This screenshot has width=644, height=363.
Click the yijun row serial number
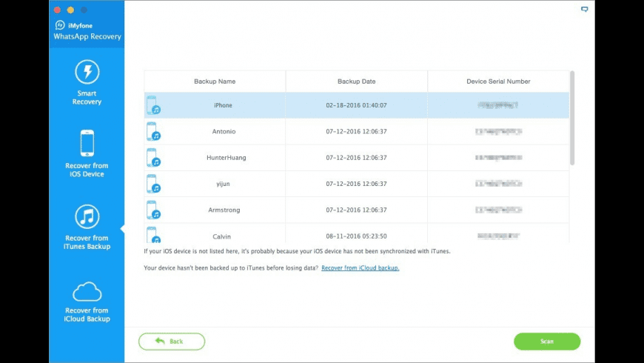pos(498,184)
